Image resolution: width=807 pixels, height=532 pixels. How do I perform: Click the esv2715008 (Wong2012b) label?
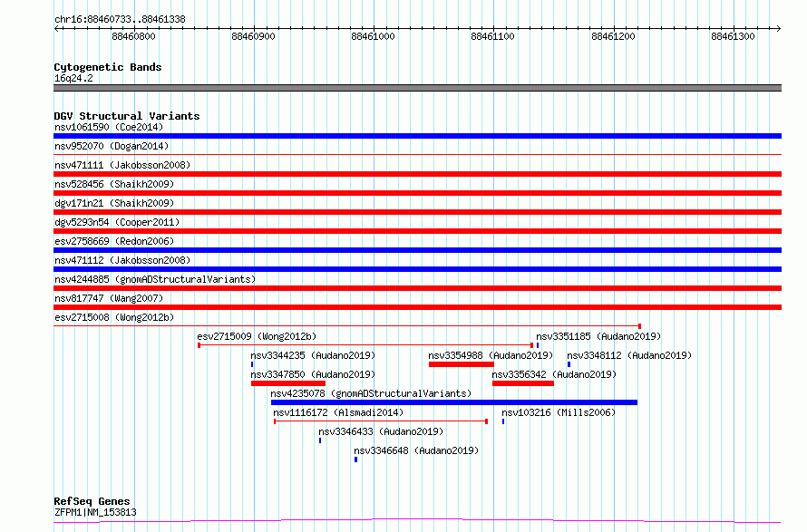[x=114, y=317]
